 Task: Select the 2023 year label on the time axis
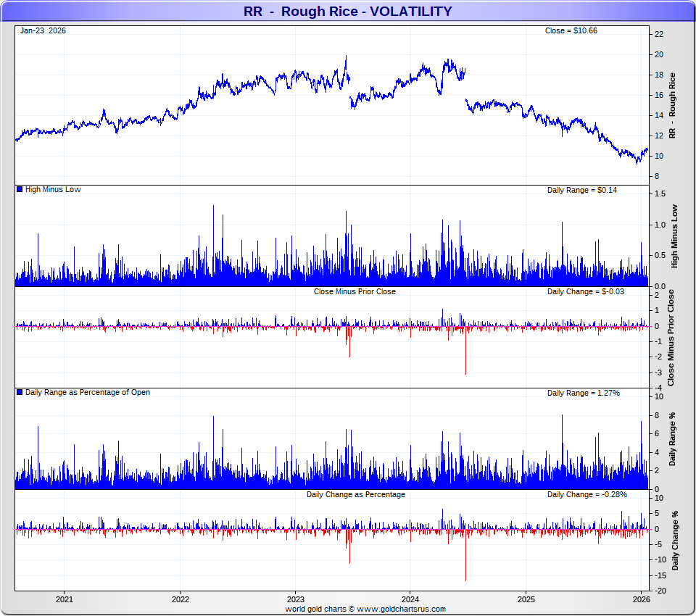point(295,599)
